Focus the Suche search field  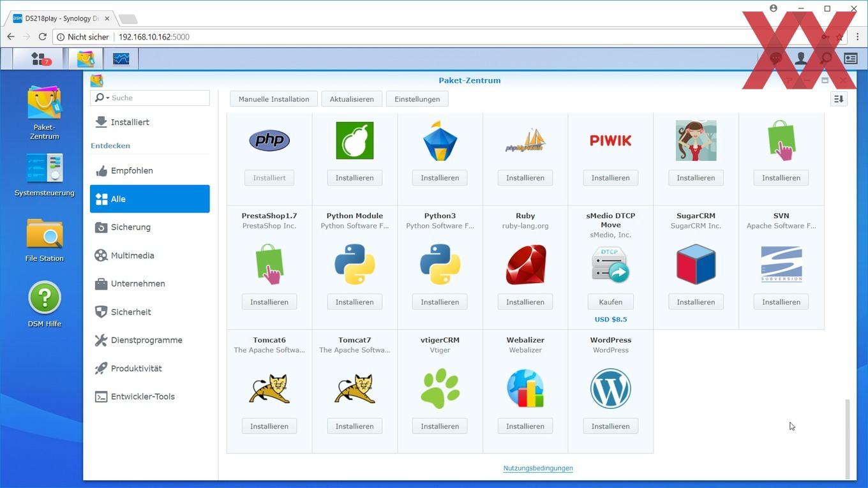[160, 98]
